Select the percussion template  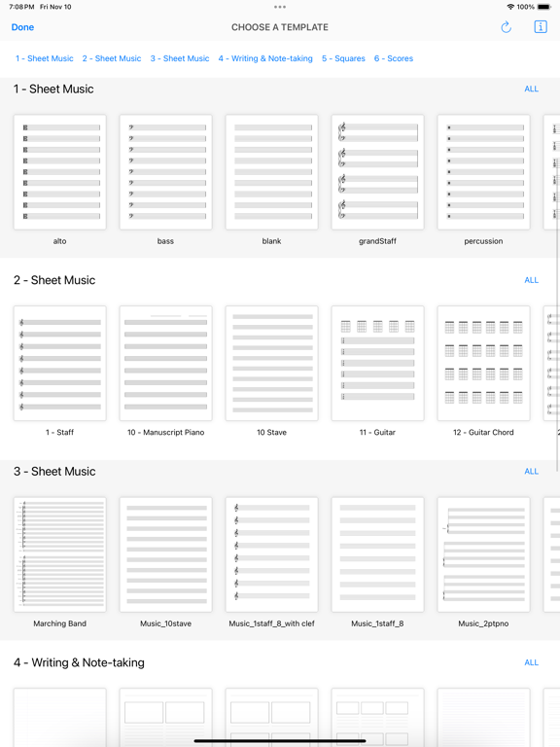coord(483,172)
